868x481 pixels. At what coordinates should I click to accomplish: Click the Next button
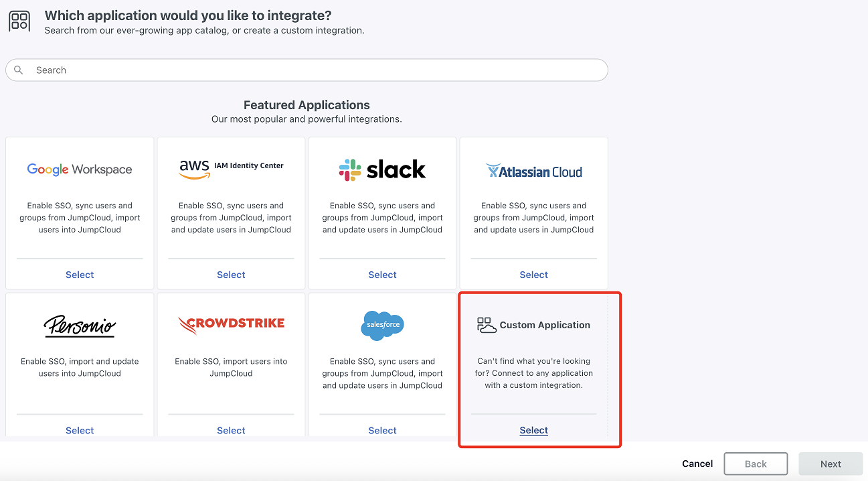coord(831,464)
